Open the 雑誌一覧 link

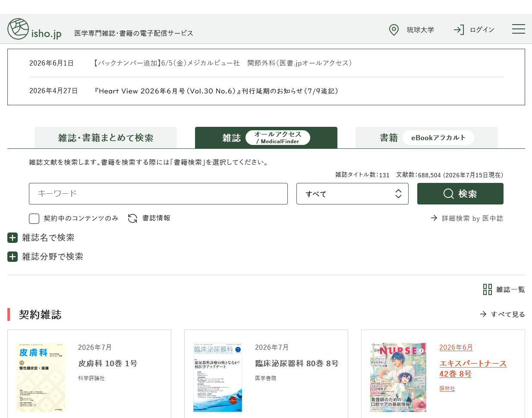[x=510, y=289]
